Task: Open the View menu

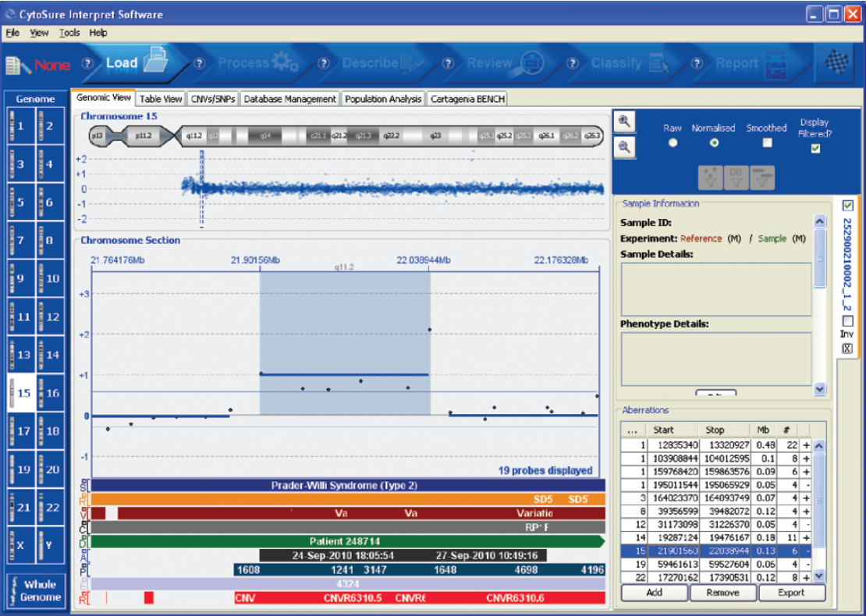Action: (39, 33)
